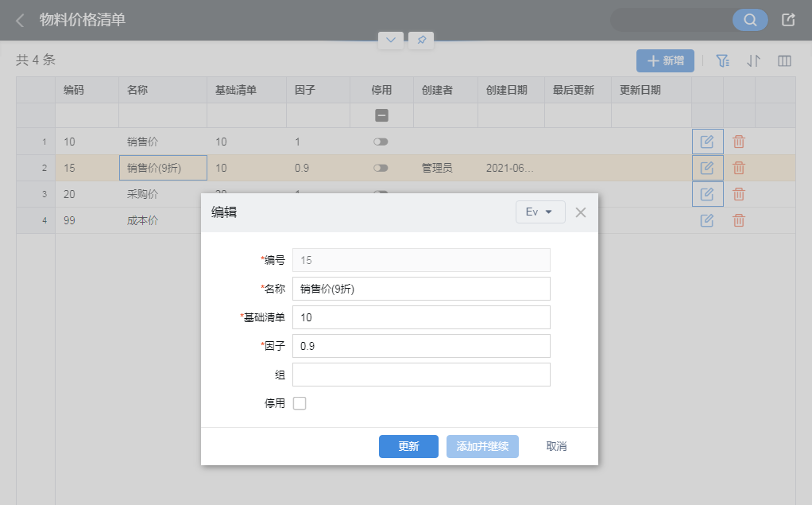Select row number 4 header
This screenshot has width=812, height=505.
tap(37, 220)
